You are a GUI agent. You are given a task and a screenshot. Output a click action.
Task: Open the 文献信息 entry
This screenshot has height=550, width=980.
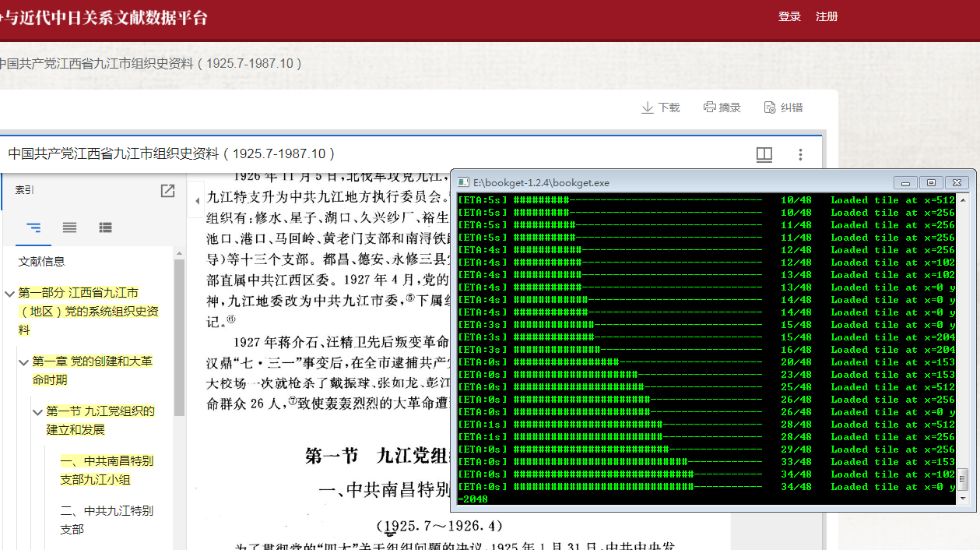(x=42, y=262)
